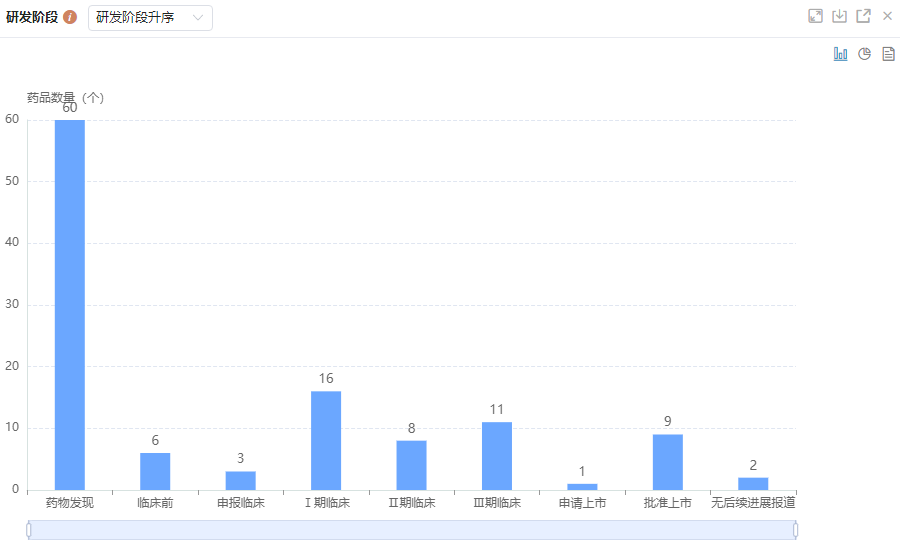Image resolution: width=900 pixels, height=543 pixels.
Task: Open the 研发阶段升序 sort dropdown
Action: click(150, 18)
